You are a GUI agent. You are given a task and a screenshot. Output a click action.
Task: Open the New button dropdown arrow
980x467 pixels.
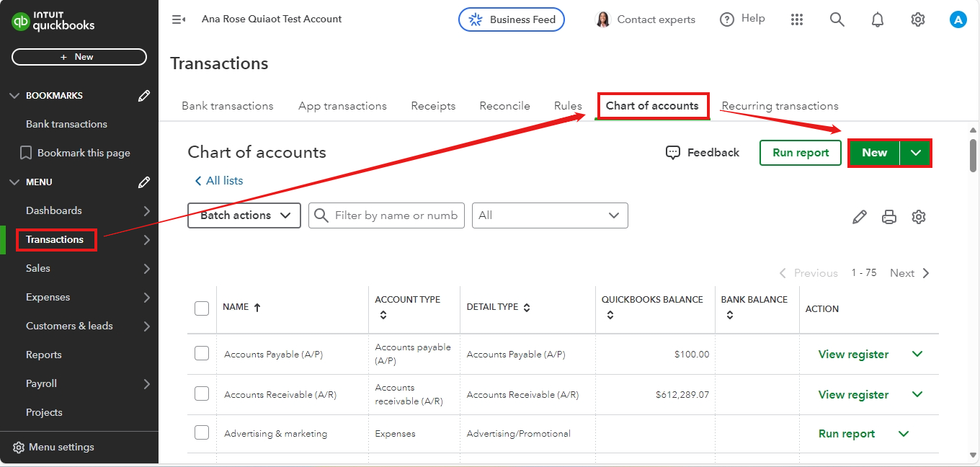[917, 152]
